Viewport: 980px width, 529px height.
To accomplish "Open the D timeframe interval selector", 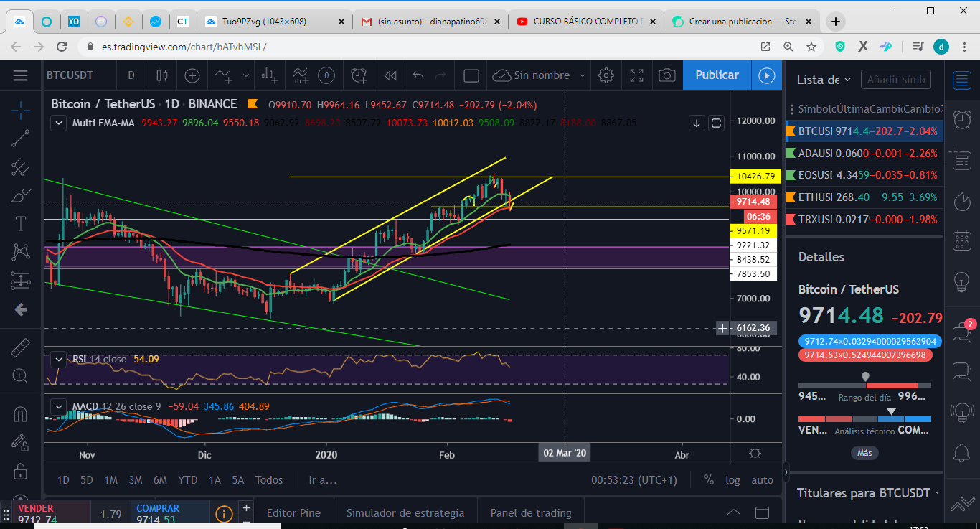I will point(131,75).
